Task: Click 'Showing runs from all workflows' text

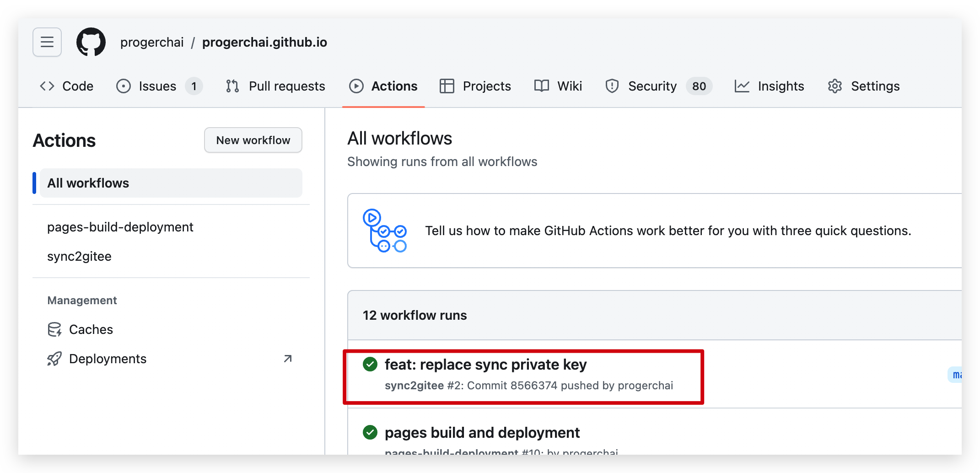Action: 442,161
